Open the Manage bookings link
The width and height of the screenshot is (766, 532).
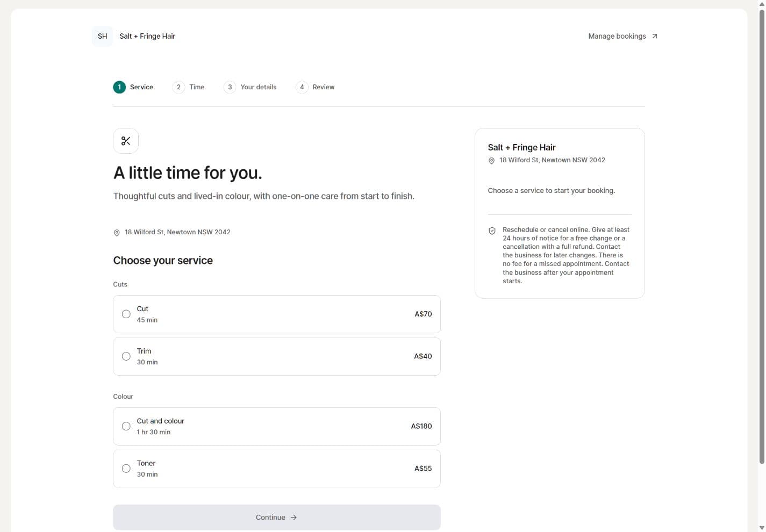(622, 36)
